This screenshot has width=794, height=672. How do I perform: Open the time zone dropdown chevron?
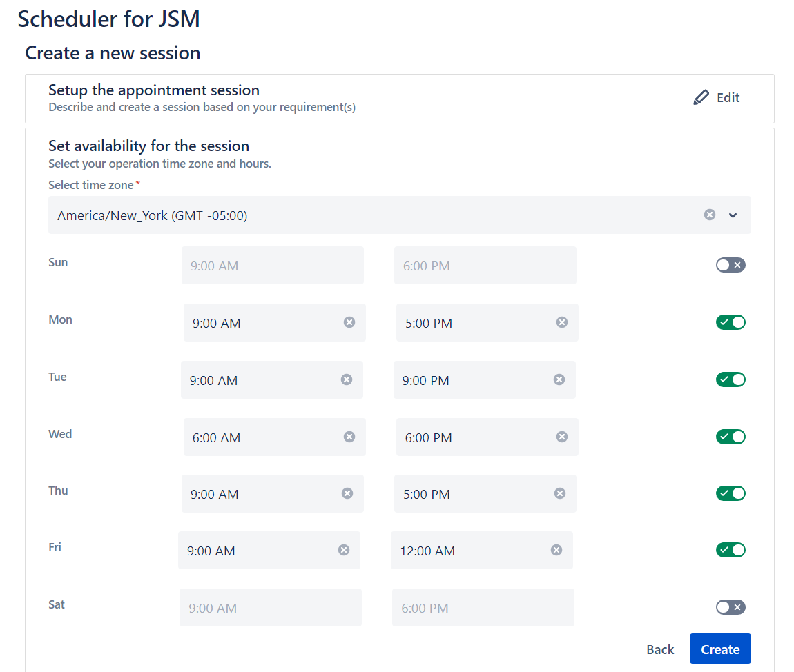coord(733,215)
